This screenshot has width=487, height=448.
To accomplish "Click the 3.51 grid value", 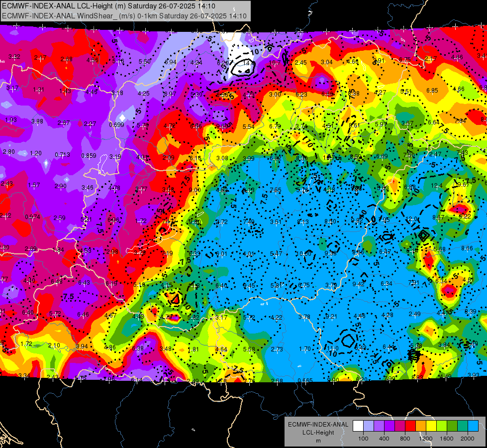I will (276, 222).
